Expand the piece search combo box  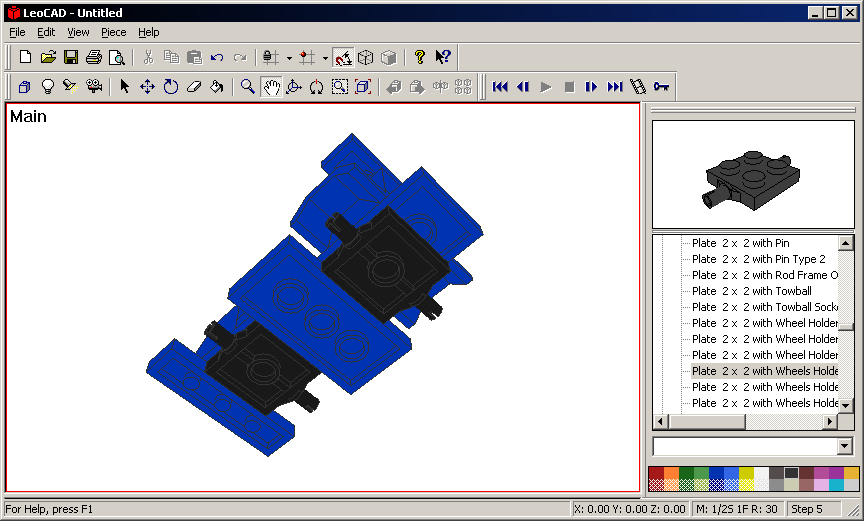click(845, 446)
